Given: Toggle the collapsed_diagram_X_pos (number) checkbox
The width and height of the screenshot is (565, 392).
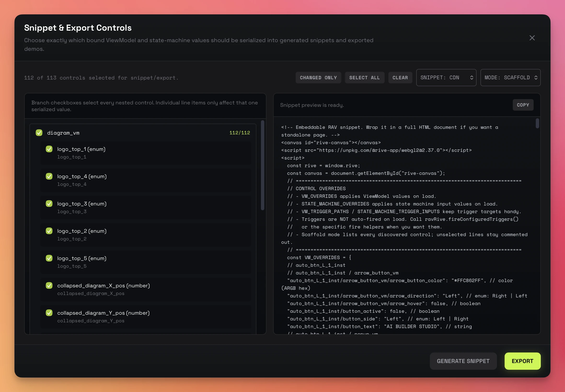Looking at the screenshot, I should click(49, 285).
